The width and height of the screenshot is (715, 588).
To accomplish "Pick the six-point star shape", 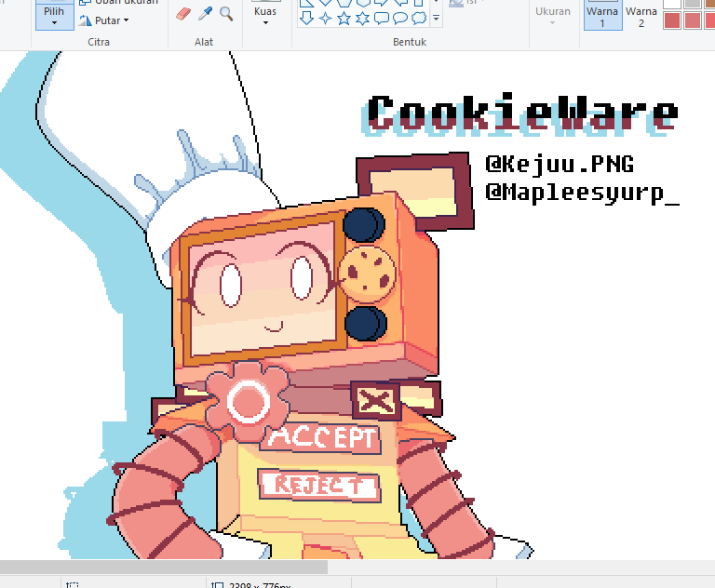I will [362, 18].
